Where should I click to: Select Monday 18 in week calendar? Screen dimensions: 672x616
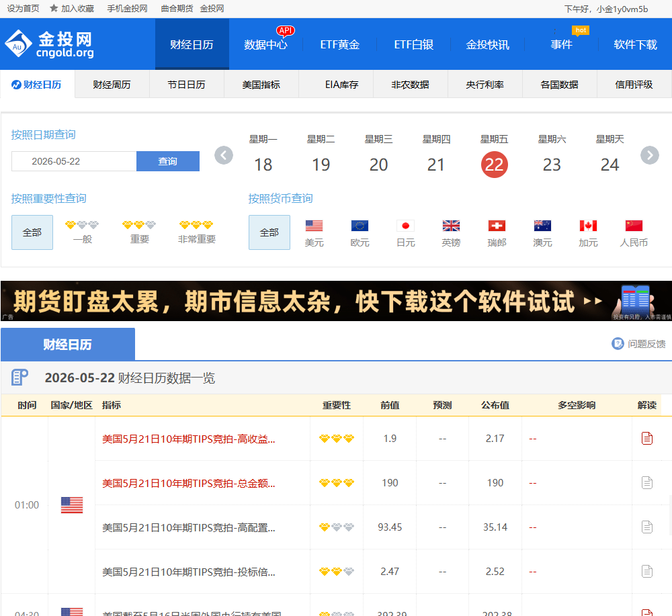click(x=263, y=165)
